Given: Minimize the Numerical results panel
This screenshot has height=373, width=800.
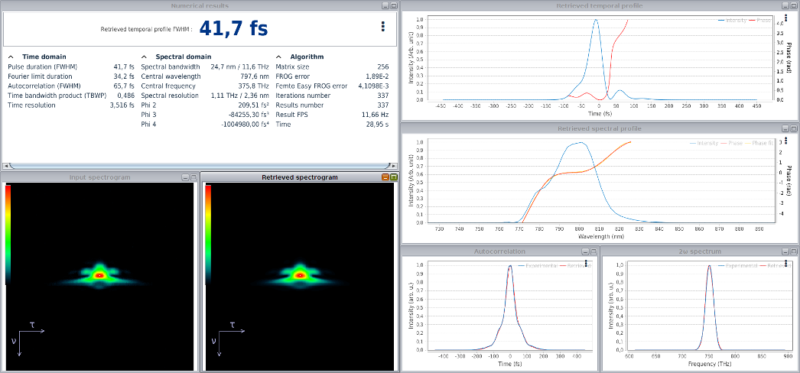Looking at the screenshot, I should click(386, 6).
